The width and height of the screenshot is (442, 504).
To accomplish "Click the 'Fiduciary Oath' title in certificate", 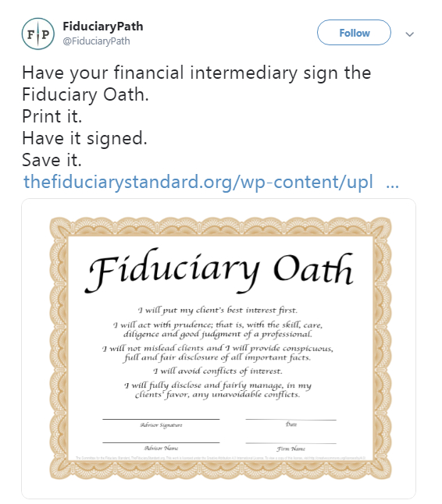I will 220,270.
